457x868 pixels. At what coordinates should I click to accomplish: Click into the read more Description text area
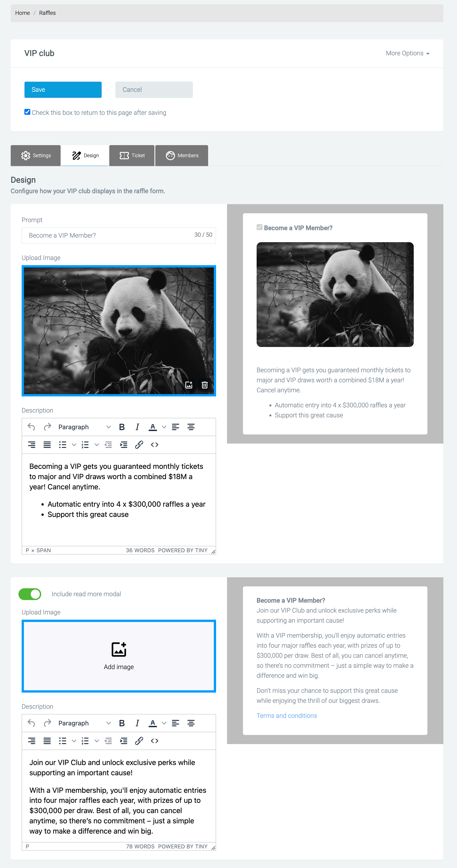click(119, 796)
